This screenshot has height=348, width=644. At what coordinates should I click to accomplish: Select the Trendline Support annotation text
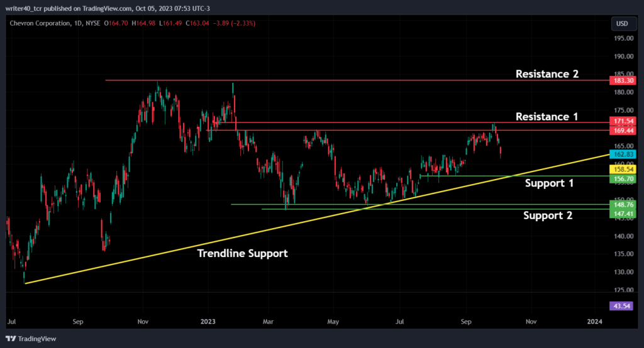tap(242, 253)
